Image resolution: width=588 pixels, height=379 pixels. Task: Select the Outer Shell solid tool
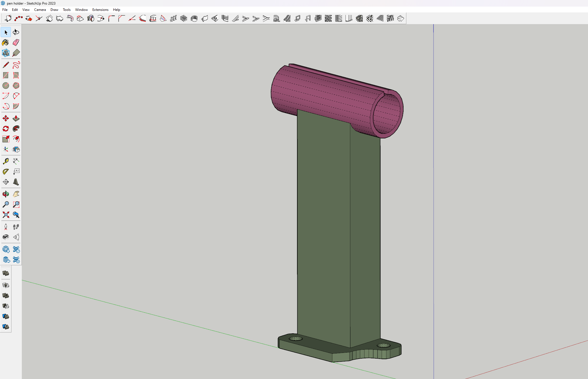click(x=5, y=273)
